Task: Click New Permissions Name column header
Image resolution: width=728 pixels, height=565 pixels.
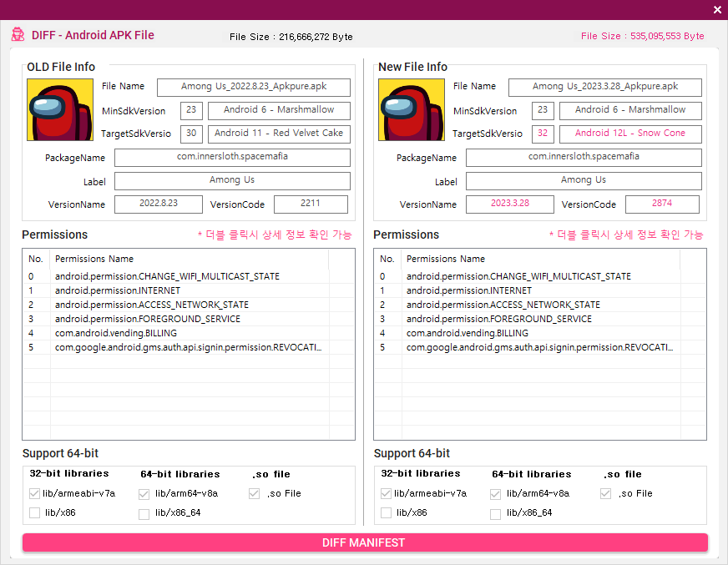Action: [x=541, y=259]
